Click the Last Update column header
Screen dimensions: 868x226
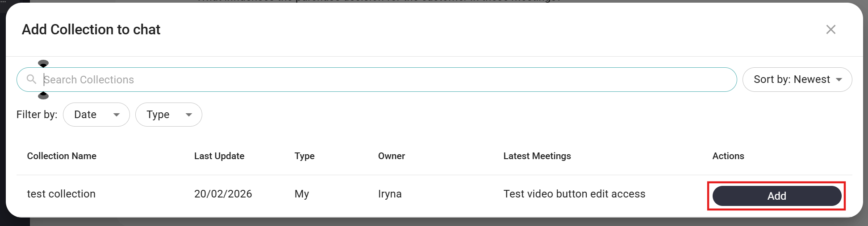click(x=219, y=156)
